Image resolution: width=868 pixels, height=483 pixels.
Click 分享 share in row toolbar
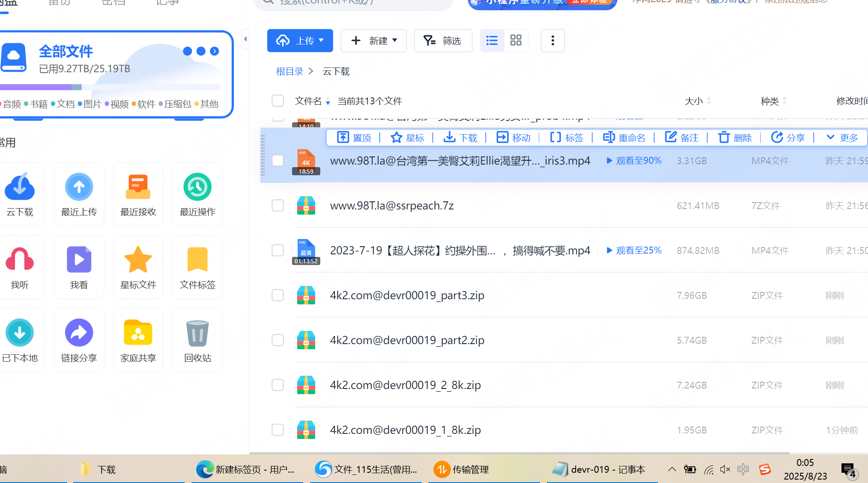pos(788,138)
